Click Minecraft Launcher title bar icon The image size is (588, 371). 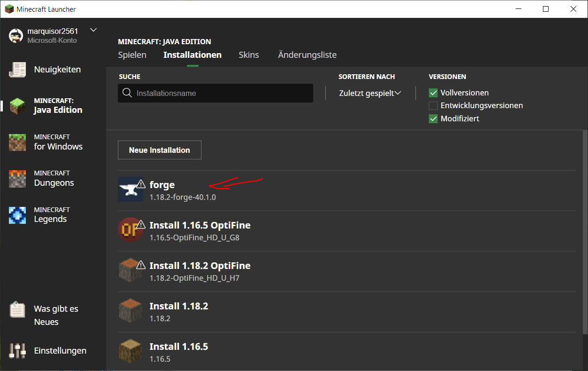pos(9,9)
